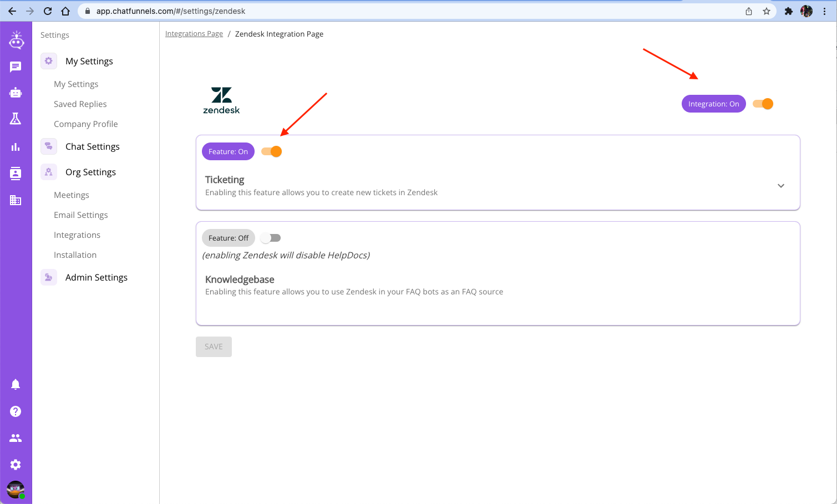837x504 pixels.
Task: Open browser extensions puzzle icon
Action: pyautogui.click(x=789, y=11)
